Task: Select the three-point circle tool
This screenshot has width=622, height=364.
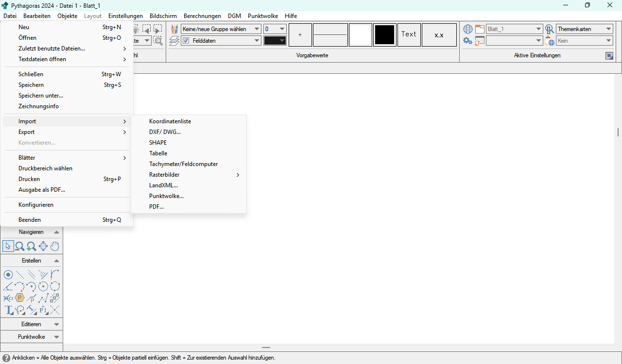Action: pos(55,286)
